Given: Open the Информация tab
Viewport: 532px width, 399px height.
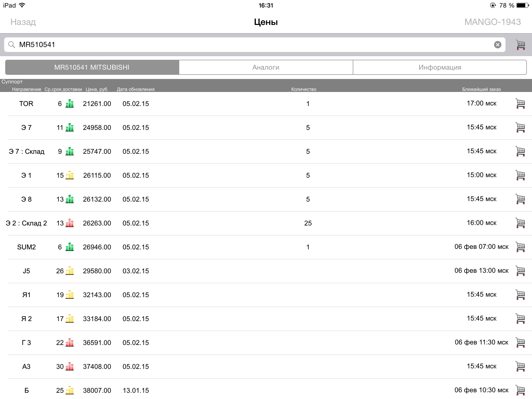Looking at the screenshot, I should pyautogui.click(x=440, y=67).
